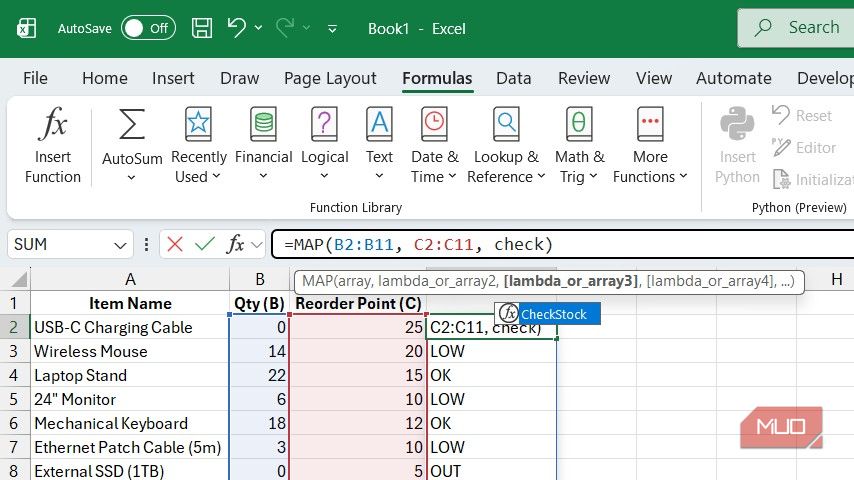
Task: Click the Redo arrow icon
Action: click(x=285, y=27)
